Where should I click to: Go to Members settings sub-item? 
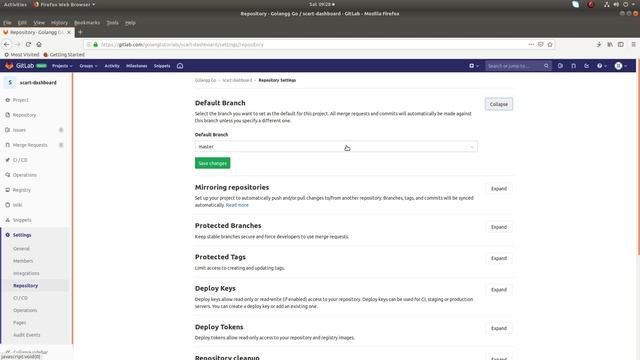point(23,261)
